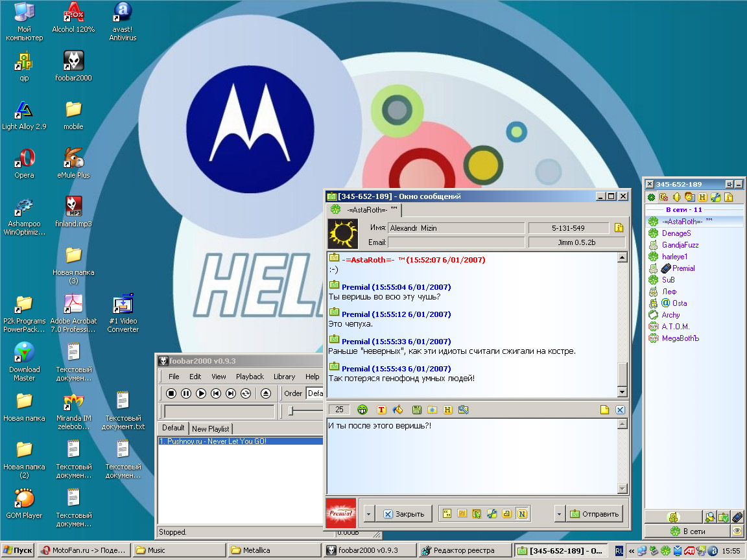The image size is (747, 560).
Task: Click the mobile phone icon in contact list bottom
Action: click(x=737, y=517)
